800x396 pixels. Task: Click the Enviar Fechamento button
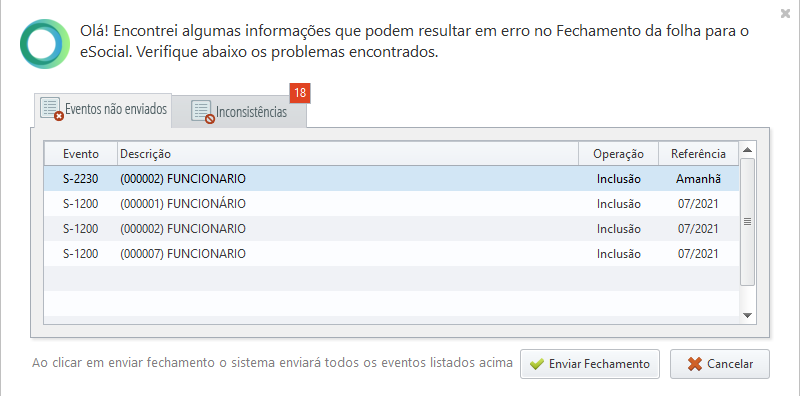590,364
